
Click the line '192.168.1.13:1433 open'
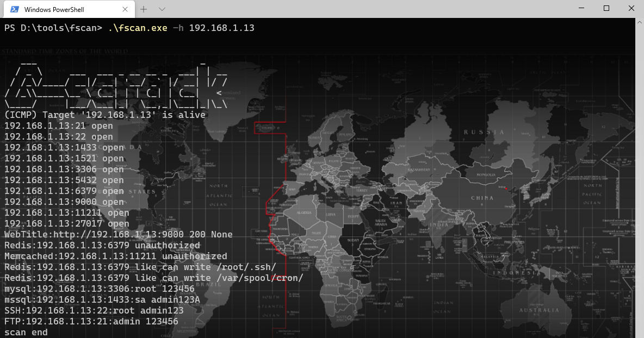pyautogui.click(x=64, y=148)
